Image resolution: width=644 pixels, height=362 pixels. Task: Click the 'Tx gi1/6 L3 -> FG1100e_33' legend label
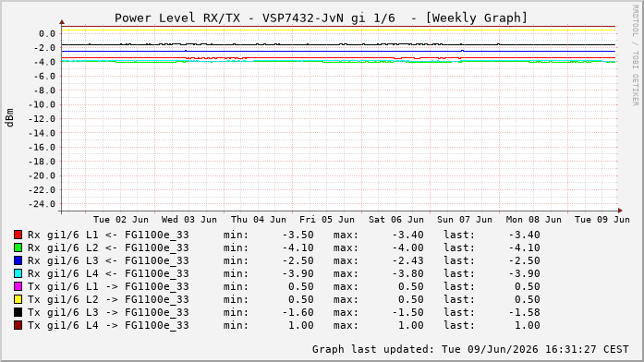pos(108,312)
